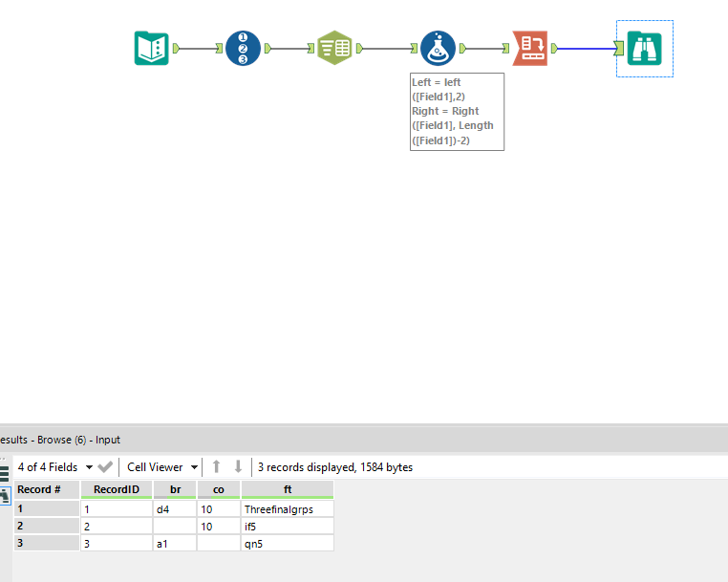This screenshot has width=728, height=582.
Task: Select cell 'if5' in ft column
Action: click(288, 527)
